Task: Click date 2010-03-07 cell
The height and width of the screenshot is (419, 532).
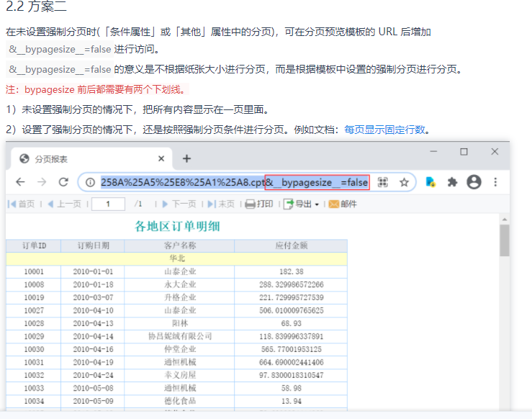Action: 93,297
